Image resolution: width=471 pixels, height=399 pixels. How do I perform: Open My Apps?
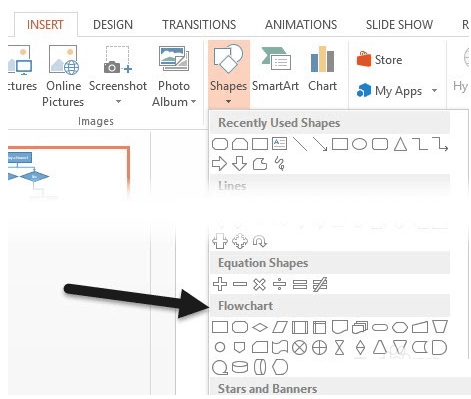389,90
